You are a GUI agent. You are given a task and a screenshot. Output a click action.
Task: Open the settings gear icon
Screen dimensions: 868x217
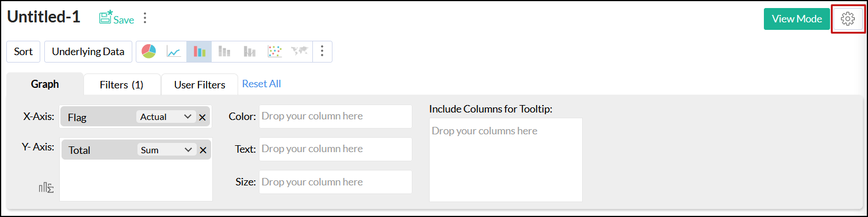[x=847, y=19]
